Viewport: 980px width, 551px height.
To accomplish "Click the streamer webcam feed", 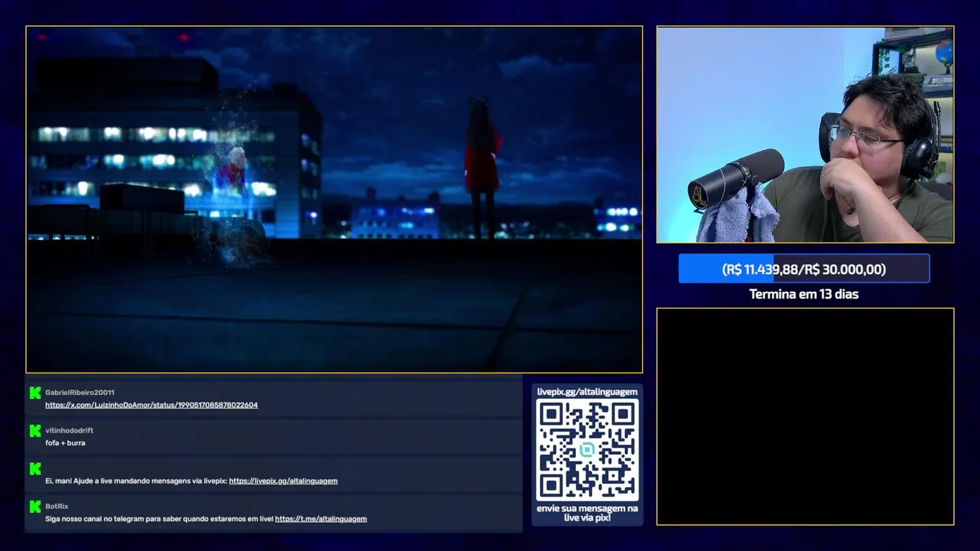I will [x=805, y=135].
